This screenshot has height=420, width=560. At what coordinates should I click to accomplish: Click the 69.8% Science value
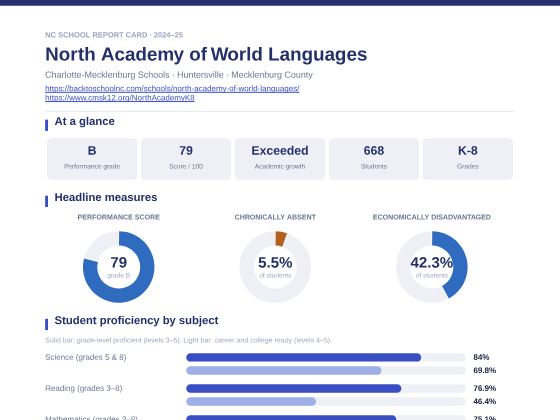point(485,370)
